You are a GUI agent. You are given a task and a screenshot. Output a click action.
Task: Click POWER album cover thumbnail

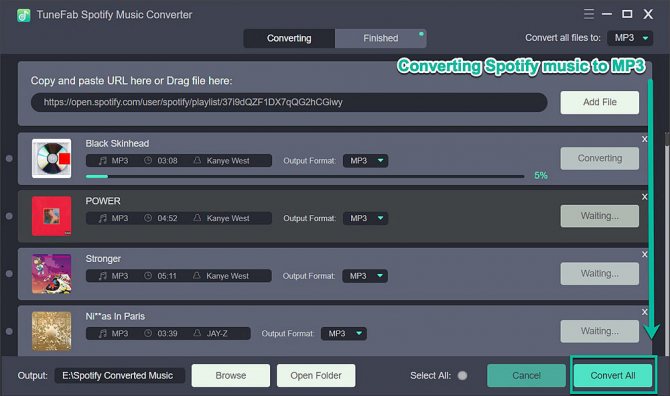[52, 216]
